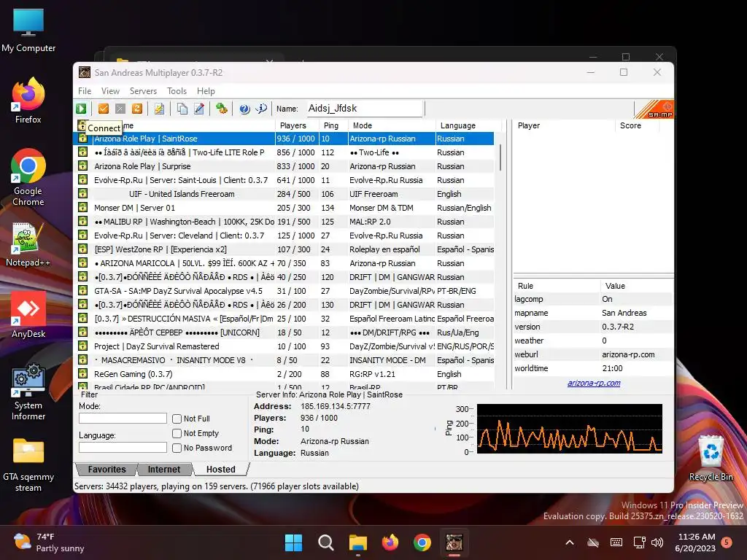
Task: Click the weather widget on taskbar
Action: coord(49,542)
